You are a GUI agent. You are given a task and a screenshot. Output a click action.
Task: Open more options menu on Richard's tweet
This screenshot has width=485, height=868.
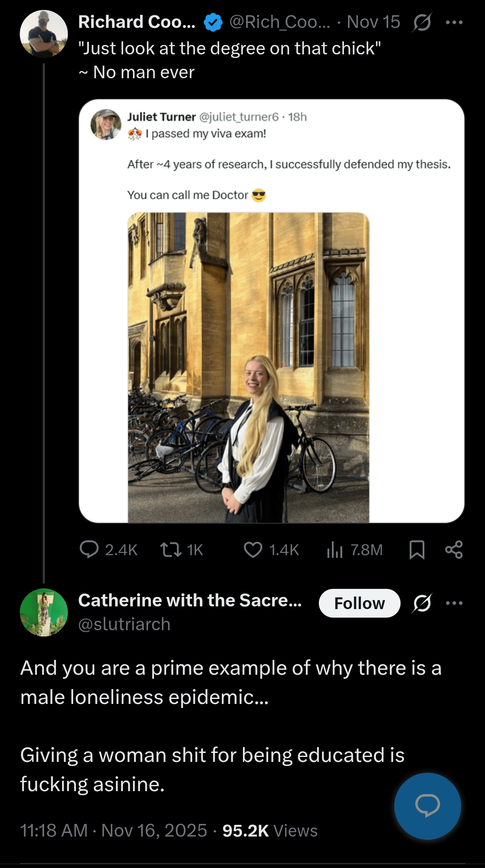(x=454, y=22)
